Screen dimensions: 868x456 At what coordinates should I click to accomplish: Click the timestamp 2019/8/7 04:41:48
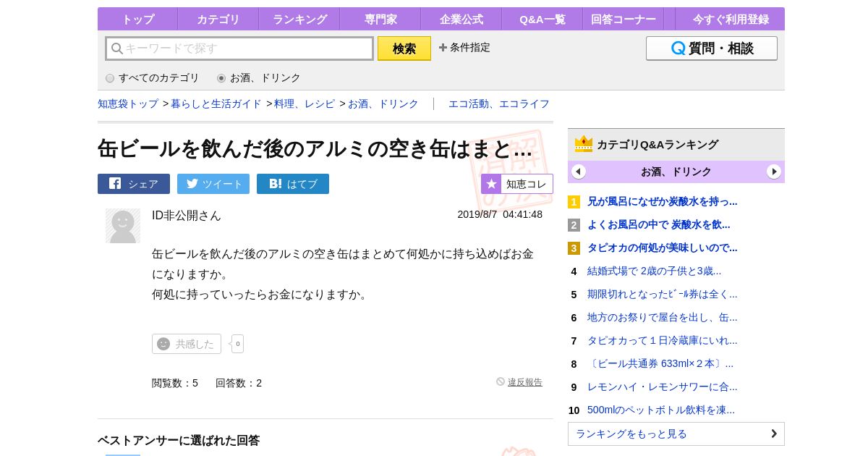click(500, 214)
